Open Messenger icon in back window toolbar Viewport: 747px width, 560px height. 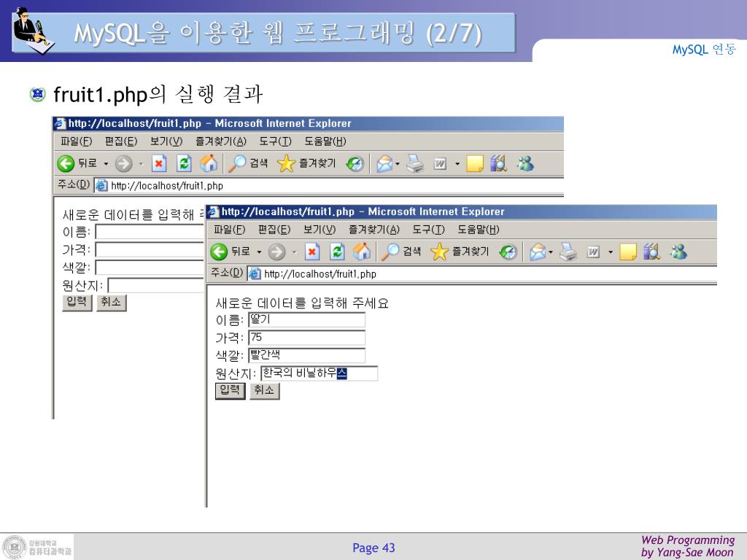[525, 164]
